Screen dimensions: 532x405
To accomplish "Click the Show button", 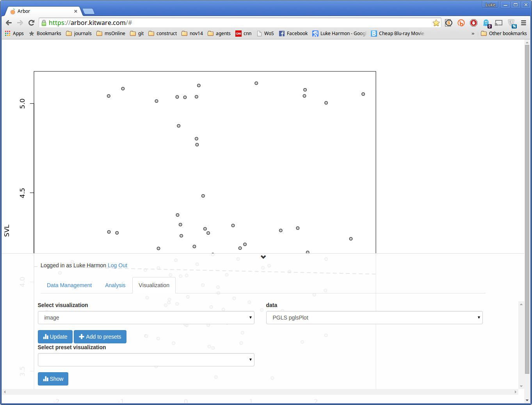I will [x=53, y=379].
